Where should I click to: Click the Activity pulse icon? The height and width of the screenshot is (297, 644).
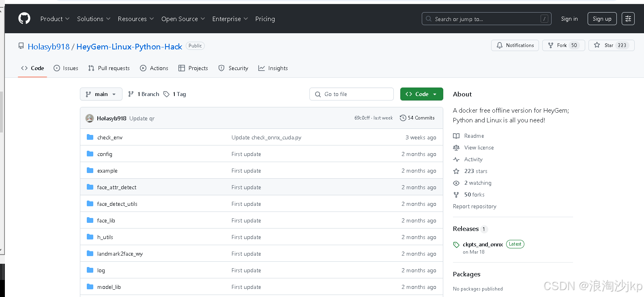pyautogui.click(x=456, y=159)
